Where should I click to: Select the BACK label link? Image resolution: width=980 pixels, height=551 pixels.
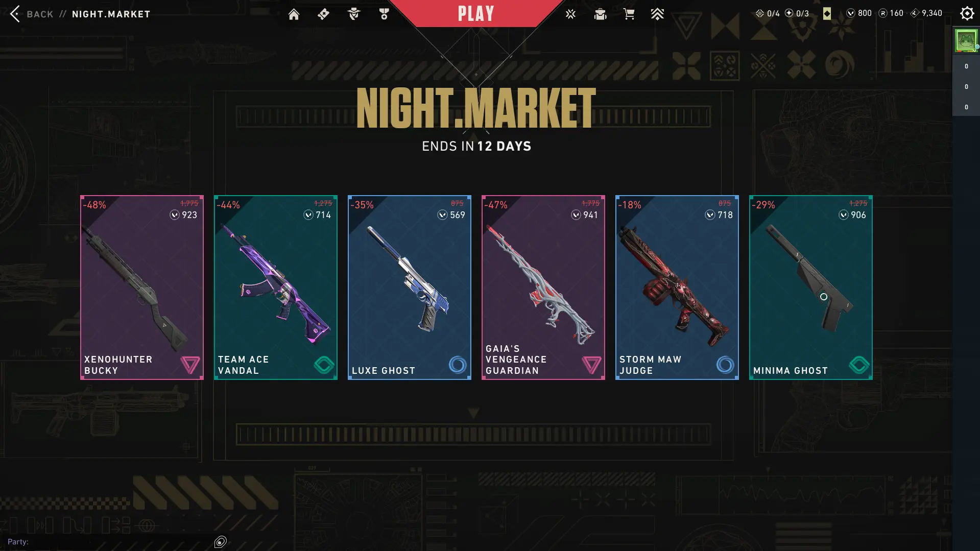coord(40,14)
